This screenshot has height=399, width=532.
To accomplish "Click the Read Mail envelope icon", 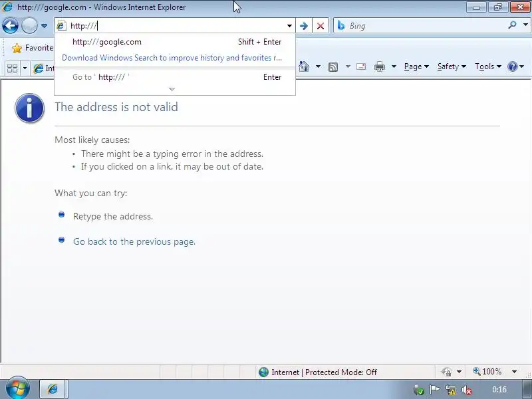I will click(361, 66).
